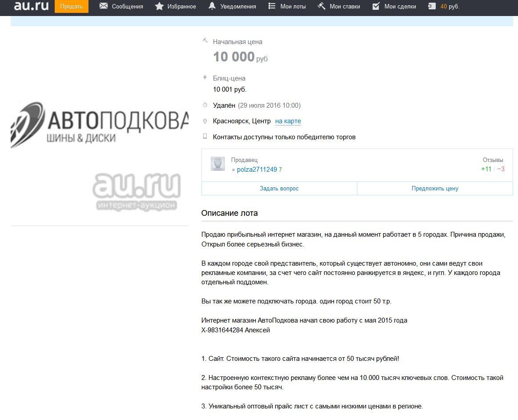The width and height of the screenshot is (518, 420).
Task: Click the bell notifications icon
Action: click(212, 6)
